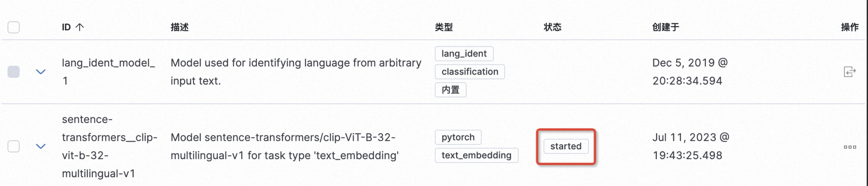868x186 pixels.
Task: Click the lang_ident type badge
Action: 464,53
